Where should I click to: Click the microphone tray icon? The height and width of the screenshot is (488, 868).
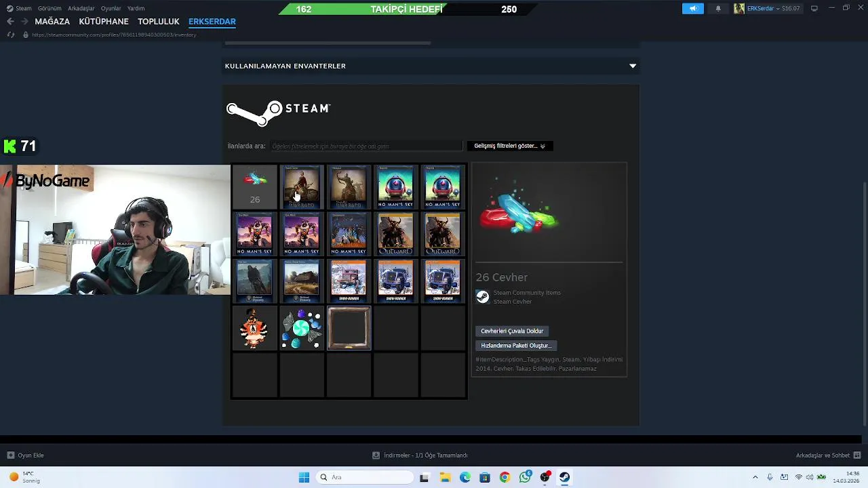pyautogui.click(x=770, y=477)
